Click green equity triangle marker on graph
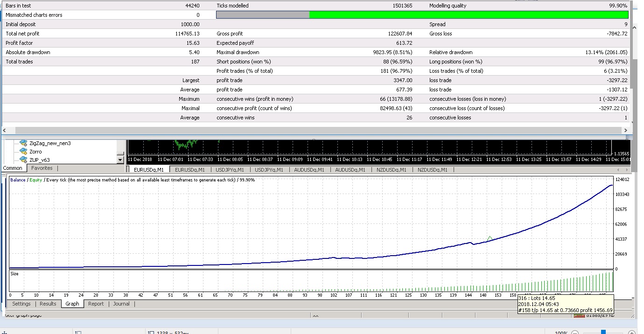The width and height of the screenshot is (644, 334). tap(490, 238)
